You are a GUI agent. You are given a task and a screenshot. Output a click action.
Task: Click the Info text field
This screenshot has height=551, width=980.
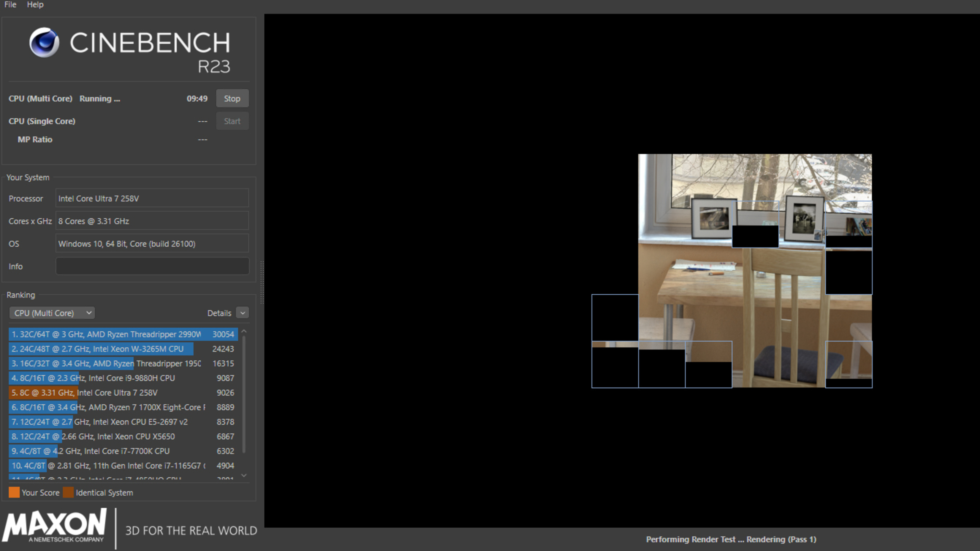[152, 266]
